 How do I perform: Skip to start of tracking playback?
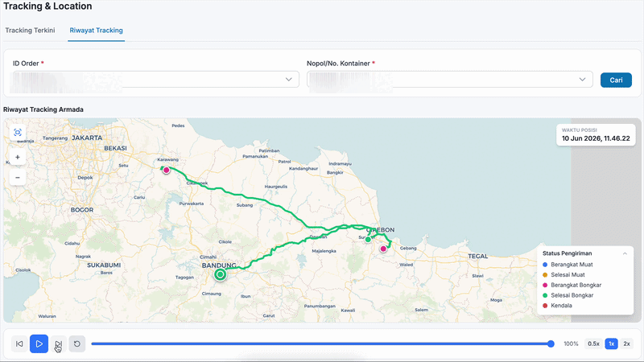19,344
